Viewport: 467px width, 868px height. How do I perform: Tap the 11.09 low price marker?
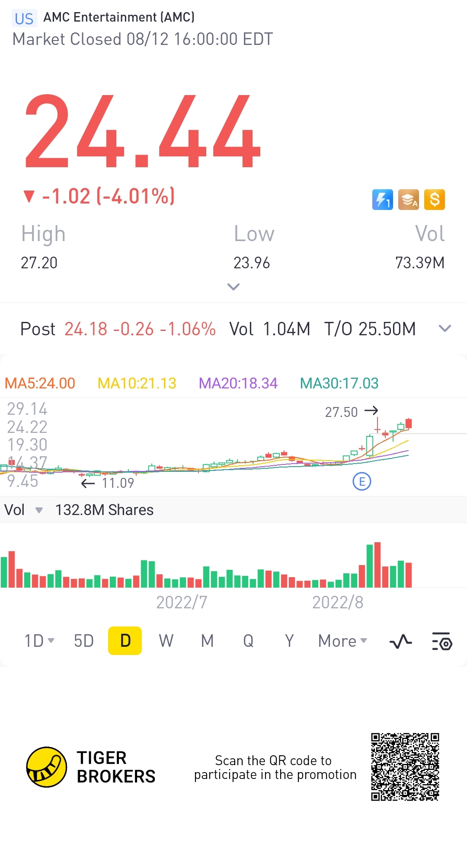pos(118,483)
